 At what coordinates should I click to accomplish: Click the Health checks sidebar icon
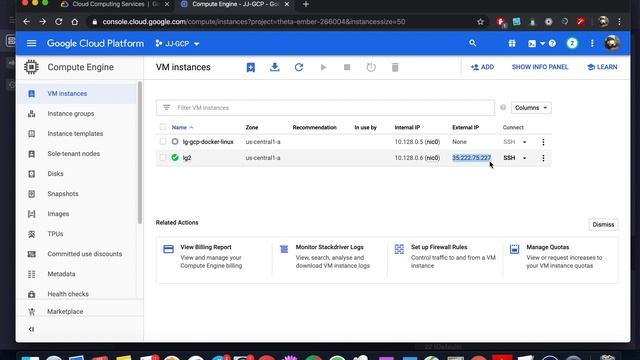[31, 294]
